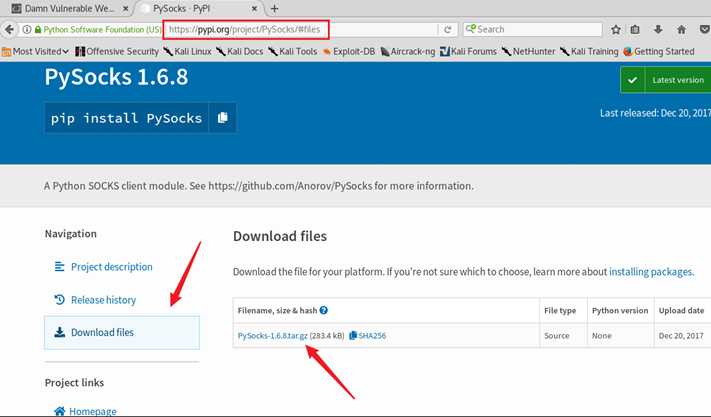Click 'Python Software Foundation (US)' identity label
This screenshot has height=417, width=711.
click(102, 29)
